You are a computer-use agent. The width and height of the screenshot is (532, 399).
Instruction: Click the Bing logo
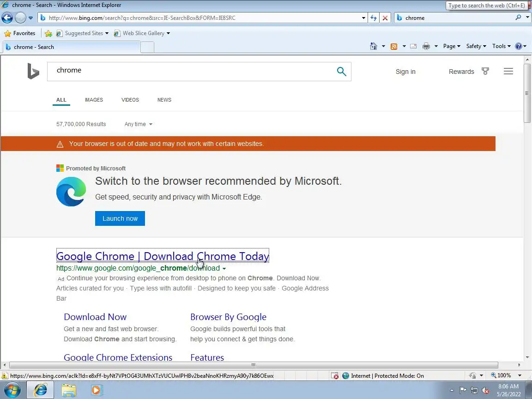[33, 71]
